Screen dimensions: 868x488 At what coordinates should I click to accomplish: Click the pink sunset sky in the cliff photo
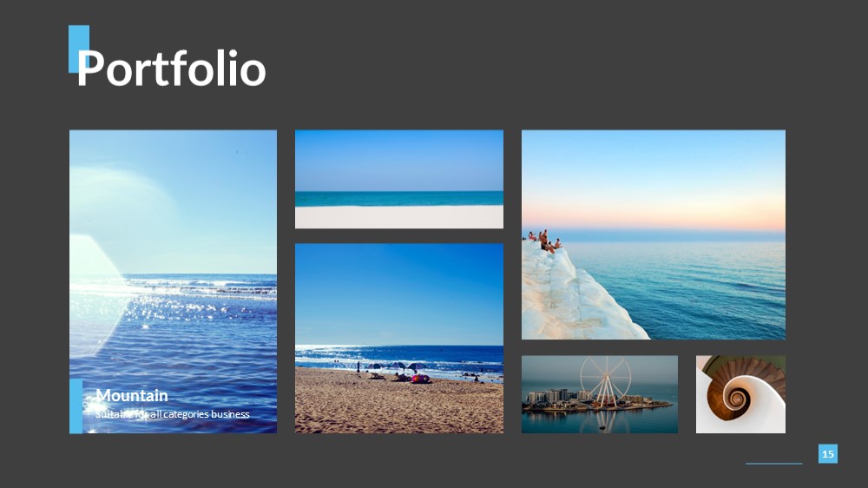pyautogui.click(x=654, y=215)
